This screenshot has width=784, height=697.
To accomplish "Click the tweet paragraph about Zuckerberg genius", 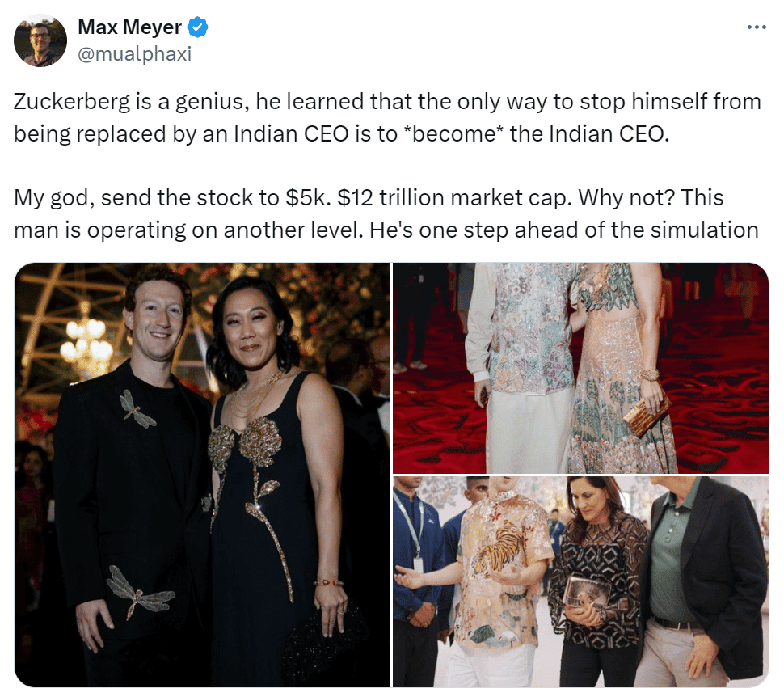I will click(387, 117).
